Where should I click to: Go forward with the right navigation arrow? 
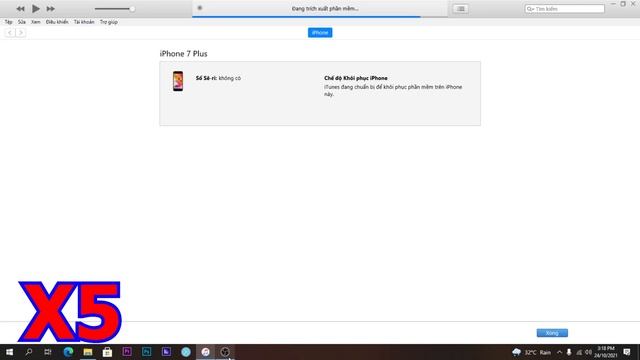pos(20,33)
